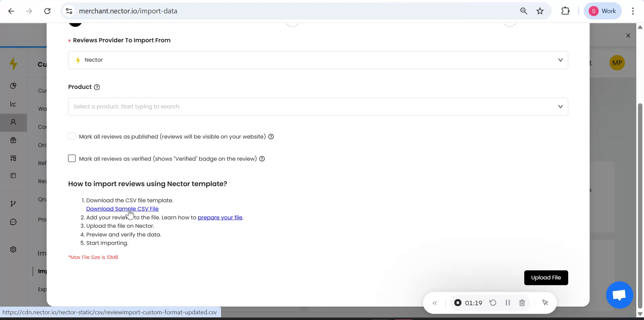Collapse the recording toolbar with double chevron
644x320 pixels.
tap(435, 303)
